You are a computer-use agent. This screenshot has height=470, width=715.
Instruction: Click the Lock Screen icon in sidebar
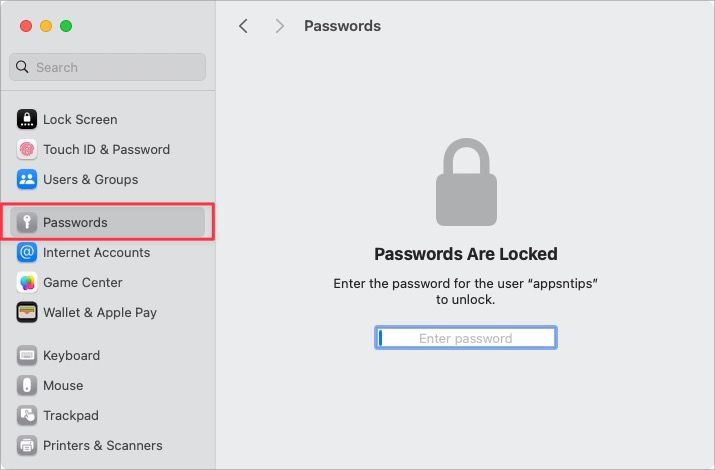(27, 120)
